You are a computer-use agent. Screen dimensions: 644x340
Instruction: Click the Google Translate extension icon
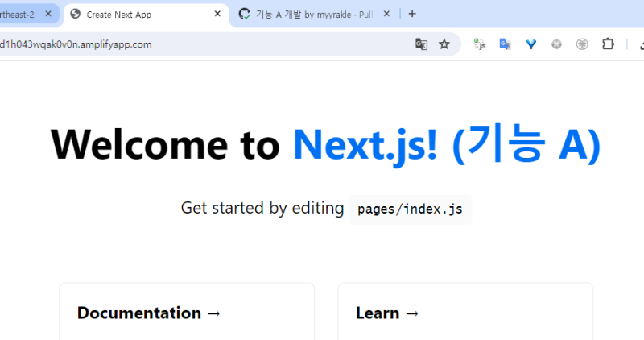[x=505, y=44]
